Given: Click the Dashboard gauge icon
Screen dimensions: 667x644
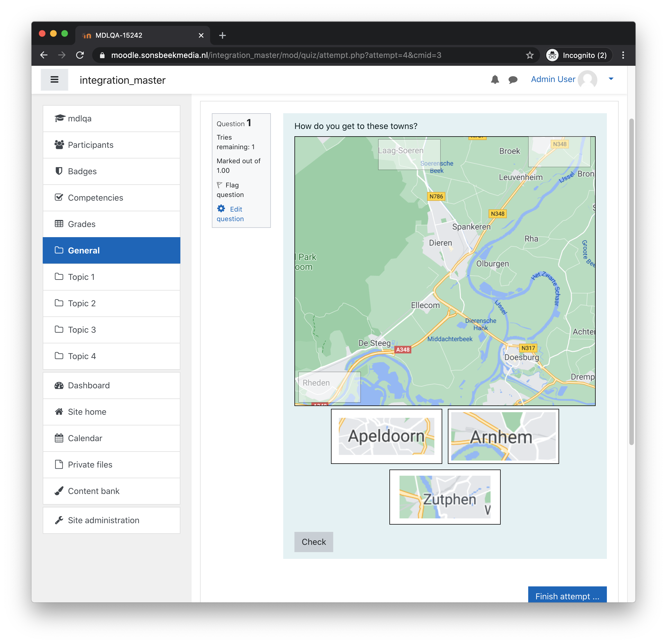Looking at the screenshot, I should (59, 385).
